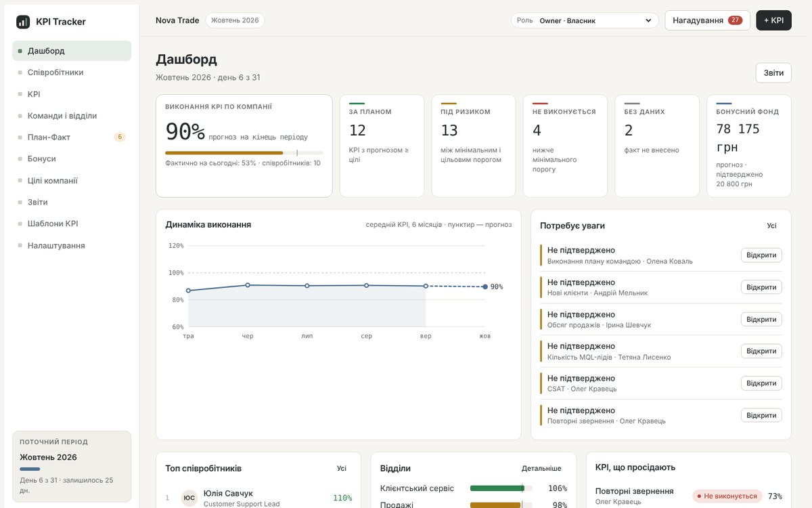This screenshot has height=508, width=812.
Task: Click the чер data point on chart
Action: point(248,285)
